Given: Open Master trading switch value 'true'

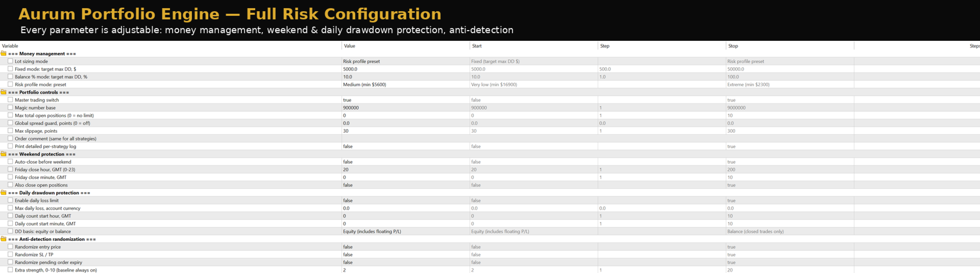Looking at the screenshot, I should 406,100.
